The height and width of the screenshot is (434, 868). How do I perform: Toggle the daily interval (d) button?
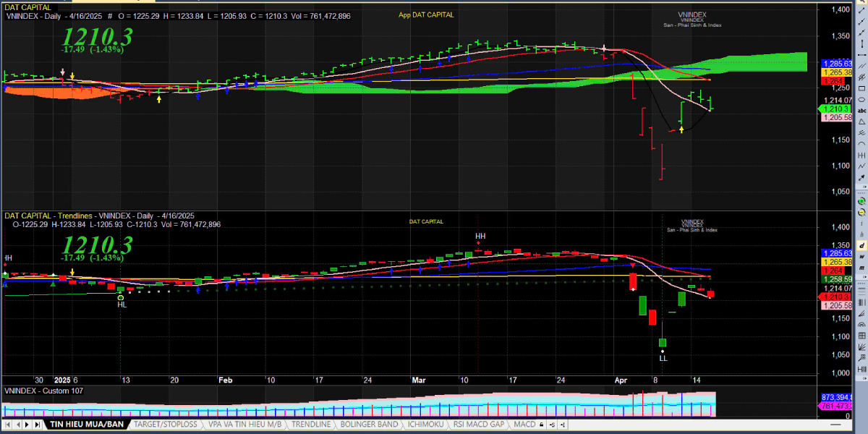[861, 243]
